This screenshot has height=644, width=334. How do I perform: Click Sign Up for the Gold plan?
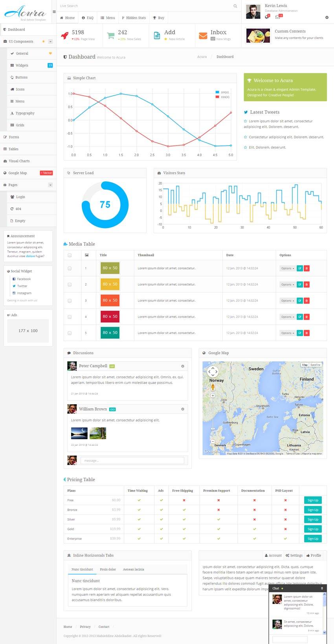[x=313, y=529]
